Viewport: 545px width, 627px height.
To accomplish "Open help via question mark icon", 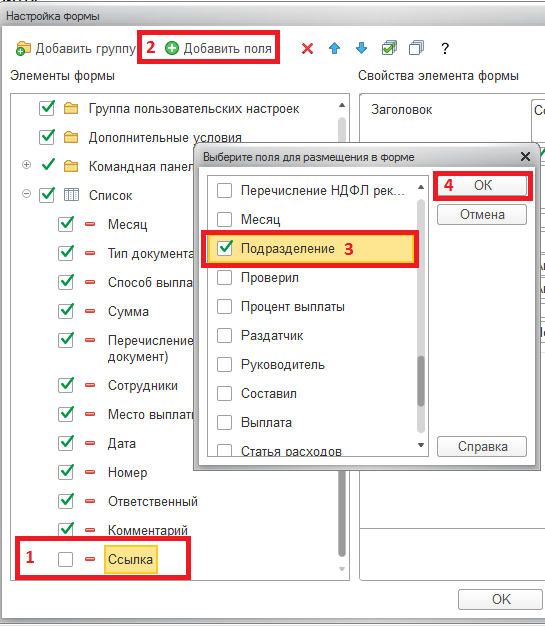I will 445,49.
